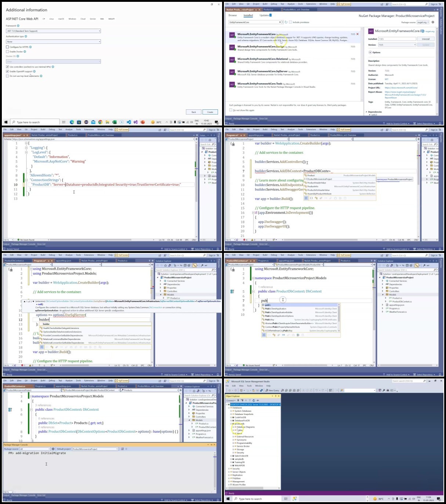The height and width of the screenshot is (504, 446).
Task: Select the Installed tab in NuGet
Action: pyautogui.click(x=248, y=15)
